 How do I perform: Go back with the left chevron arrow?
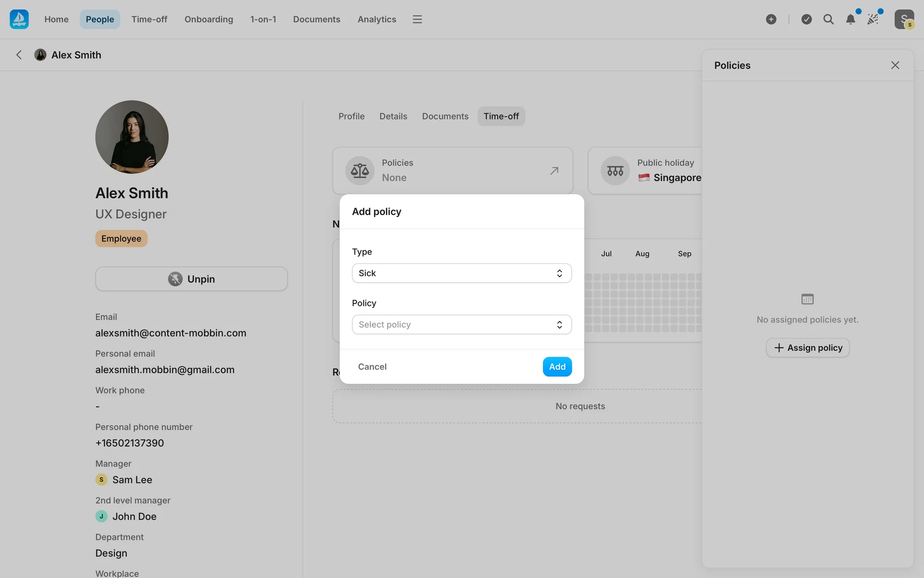tap(19, 55)
